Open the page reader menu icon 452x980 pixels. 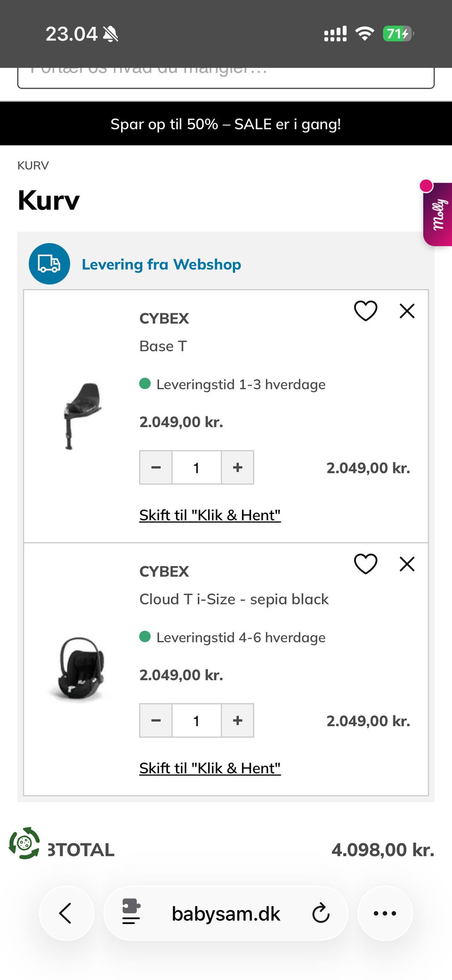[131, 912]
